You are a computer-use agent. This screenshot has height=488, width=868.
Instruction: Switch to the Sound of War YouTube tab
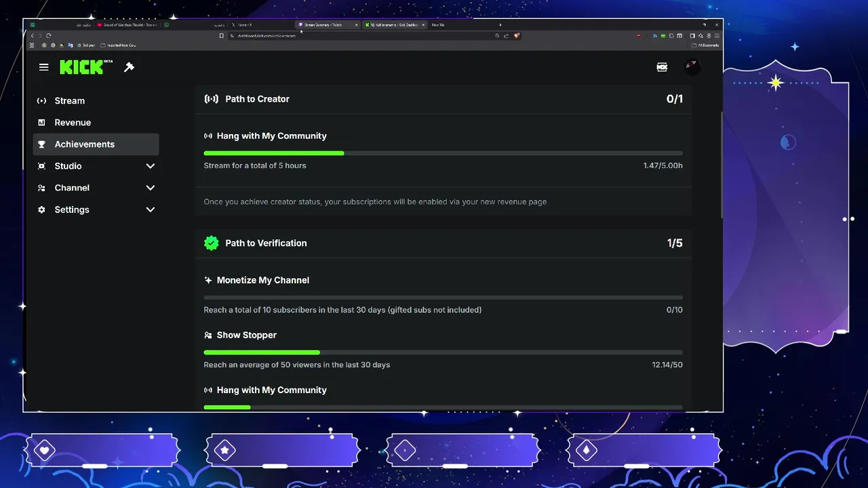(127, 25)
